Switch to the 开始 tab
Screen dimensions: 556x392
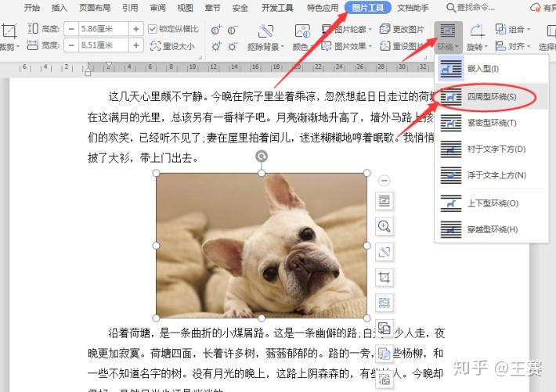(x=32, y=8)
